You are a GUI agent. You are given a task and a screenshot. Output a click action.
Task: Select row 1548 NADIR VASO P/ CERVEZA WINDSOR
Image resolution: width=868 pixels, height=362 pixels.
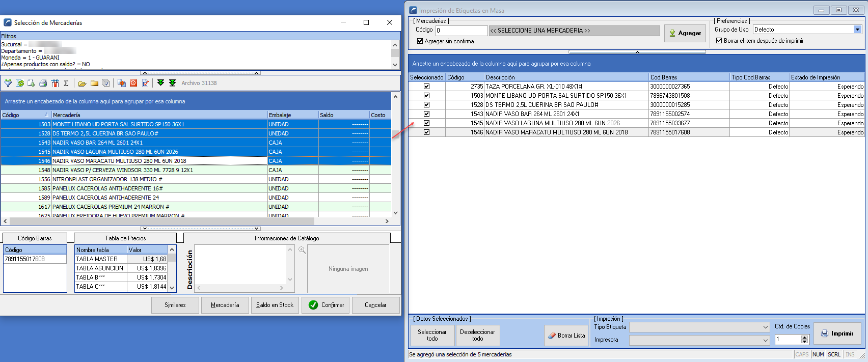(196, 170)
